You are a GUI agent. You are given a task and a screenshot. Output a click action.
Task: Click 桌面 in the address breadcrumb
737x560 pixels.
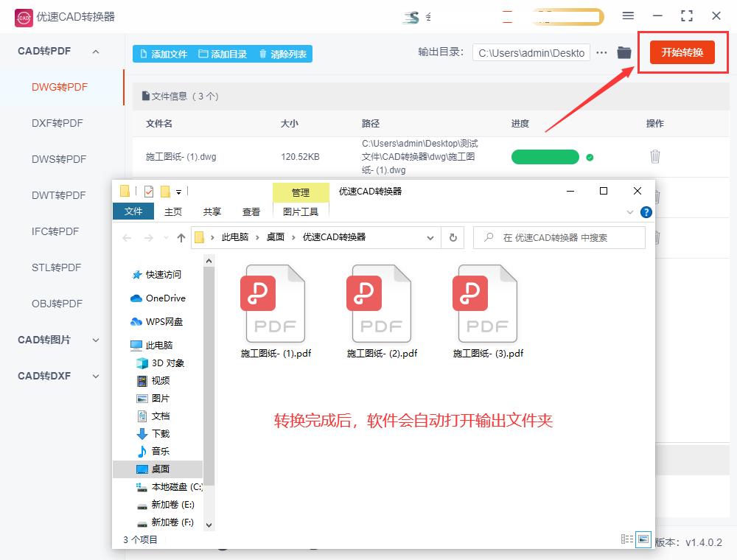pyautogui.click(x=276, y=237)
